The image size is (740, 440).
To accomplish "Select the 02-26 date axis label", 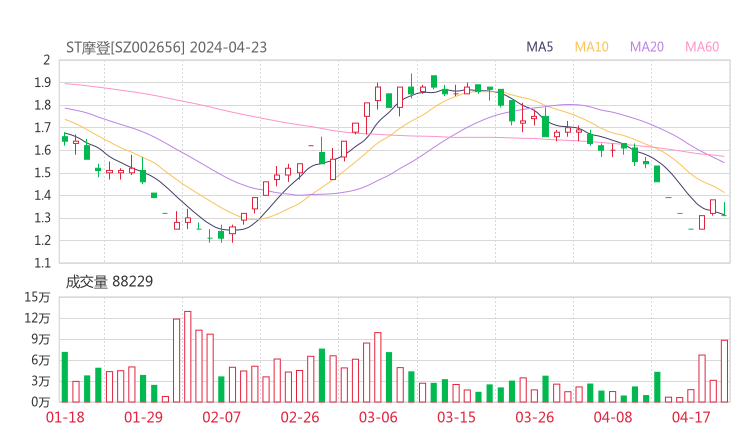I will (x=300, y=417).
